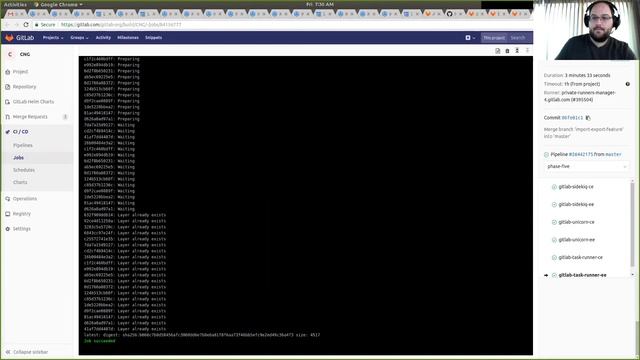Open the Activities overview
640x360 pixels.
pos(15,4)
